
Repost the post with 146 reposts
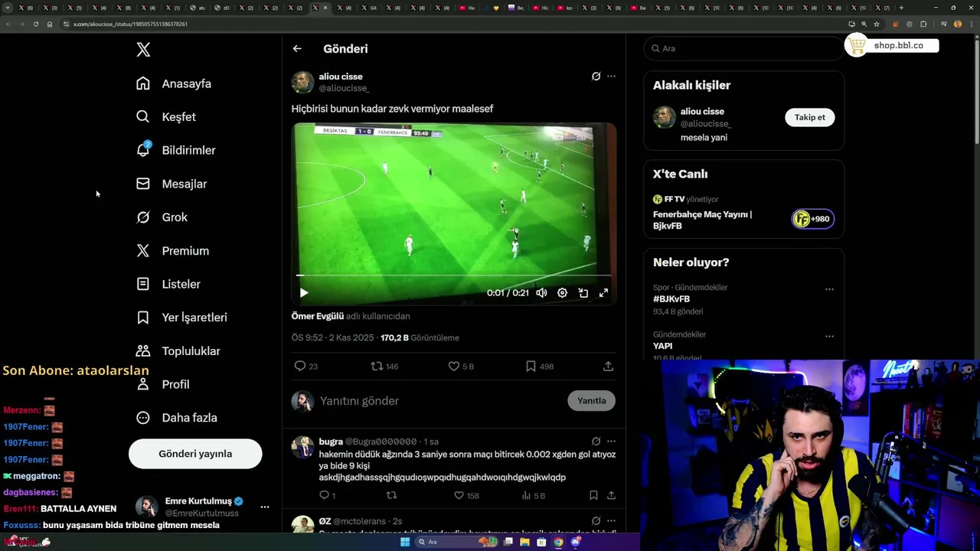pyautogui.click(x=384, y=367)
